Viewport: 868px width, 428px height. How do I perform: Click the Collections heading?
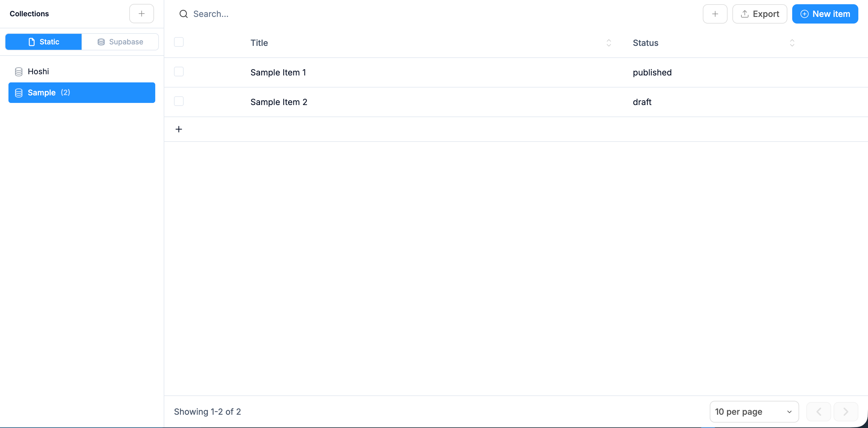[x=29, y=14]
